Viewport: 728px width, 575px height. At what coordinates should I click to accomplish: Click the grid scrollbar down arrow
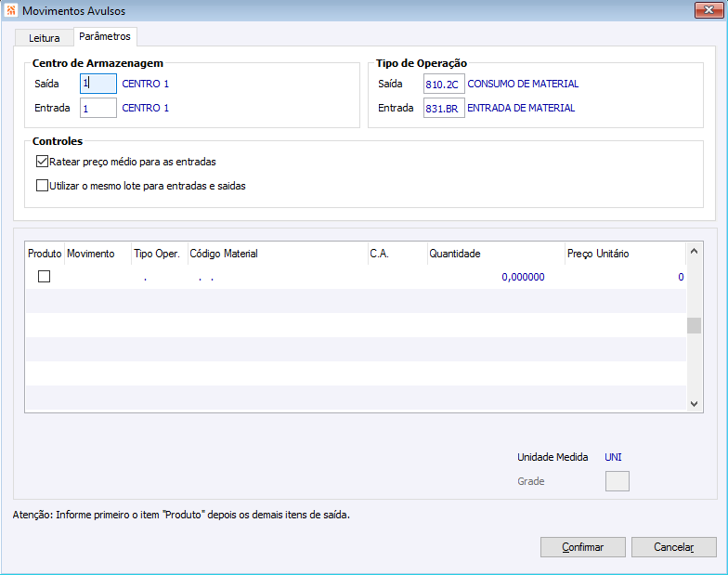pos(695,403)
